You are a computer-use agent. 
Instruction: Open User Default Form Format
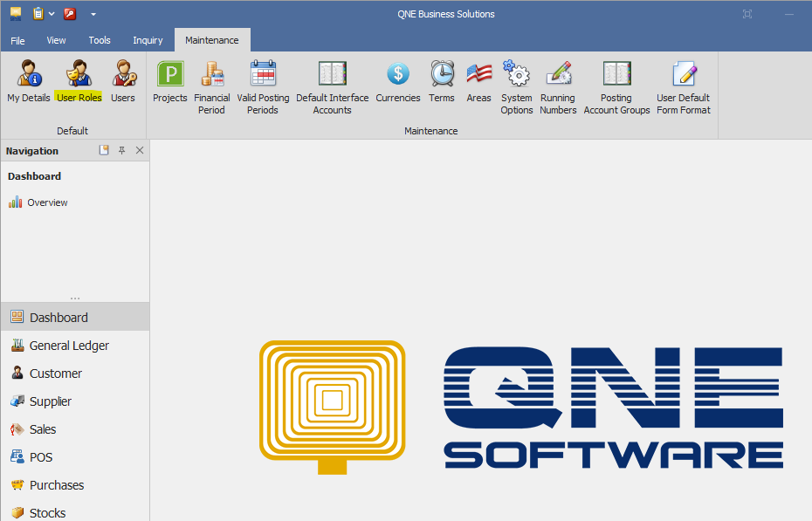(684, 87)
